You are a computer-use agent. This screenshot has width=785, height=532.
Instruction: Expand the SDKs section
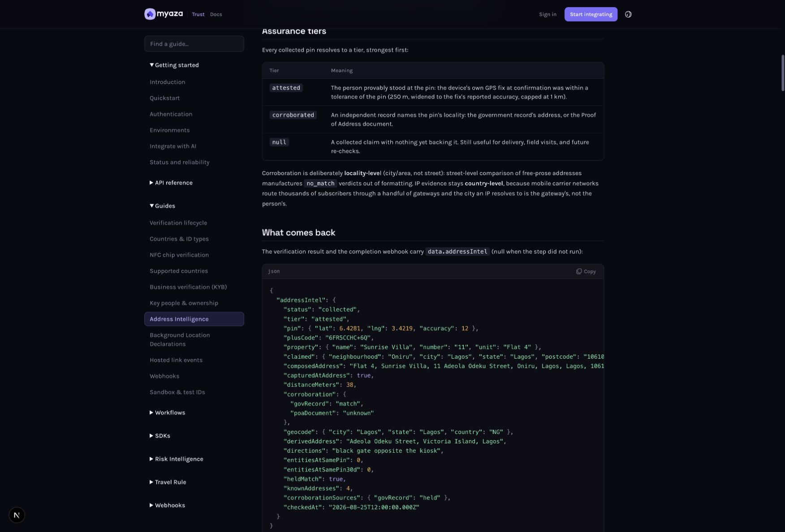160,436
